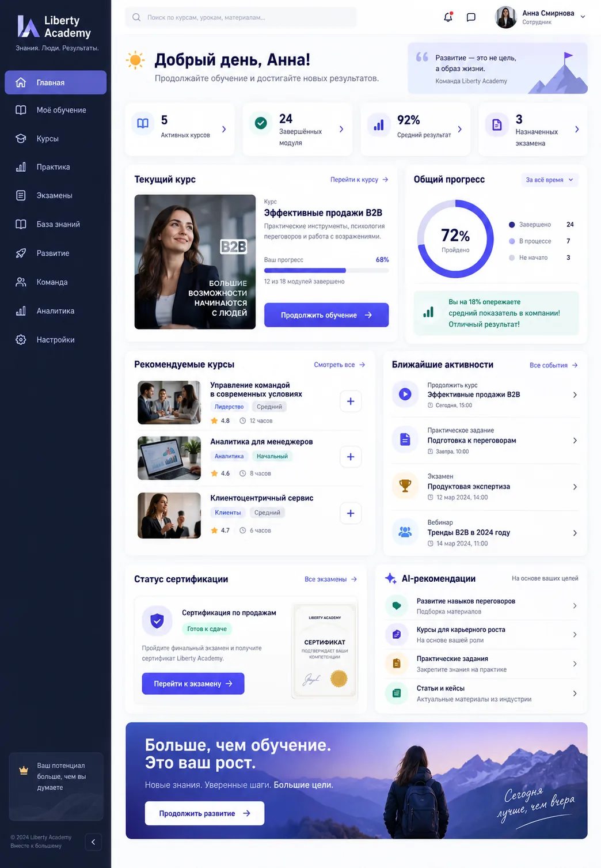
Task: Expand the Средний результат card chevron
Action: [459, 129]
